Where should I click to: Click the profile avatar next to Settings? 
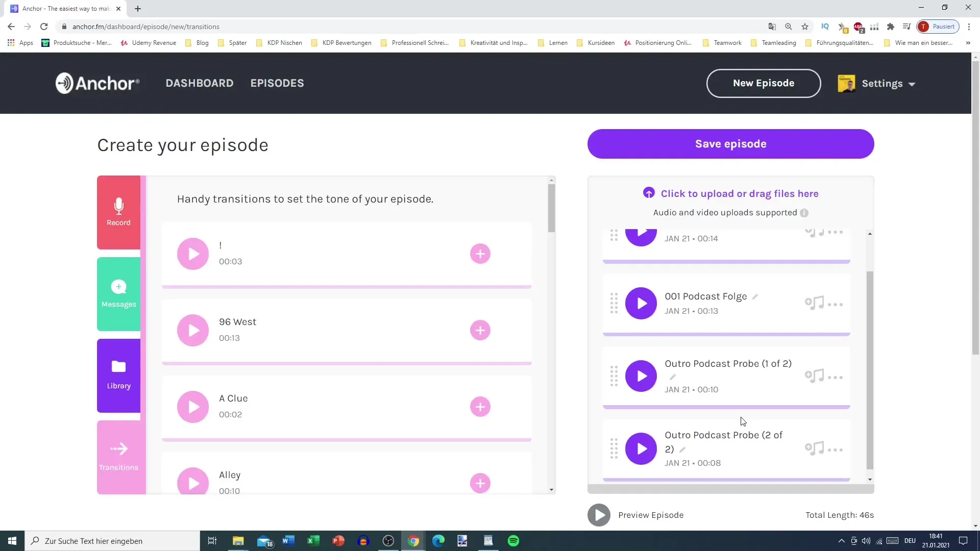click(846, 84)
